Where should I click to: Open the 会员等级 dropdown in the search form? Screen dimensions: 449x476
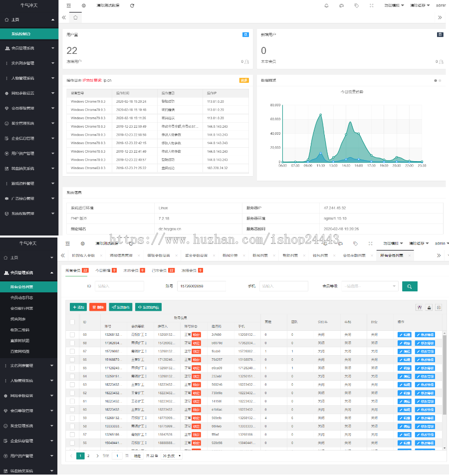[369, 286]
